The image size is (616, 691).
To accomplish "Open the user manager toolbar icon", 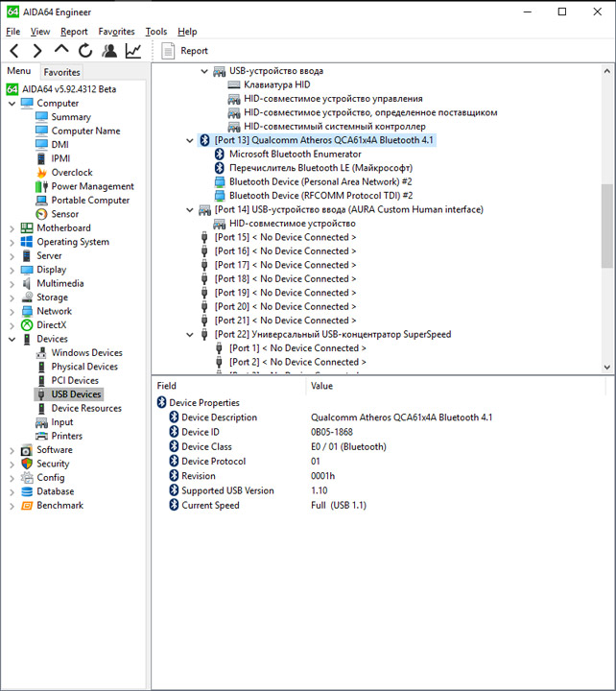I will (109, 51).
